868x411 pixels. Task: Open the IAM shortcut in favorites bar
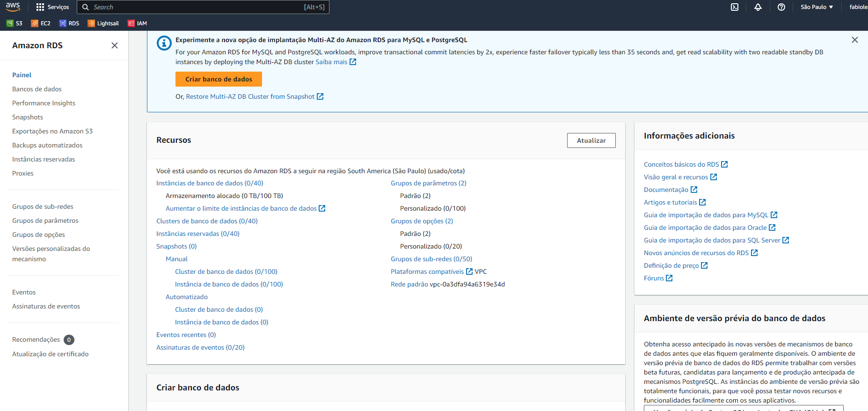click(x=138, y=23)
